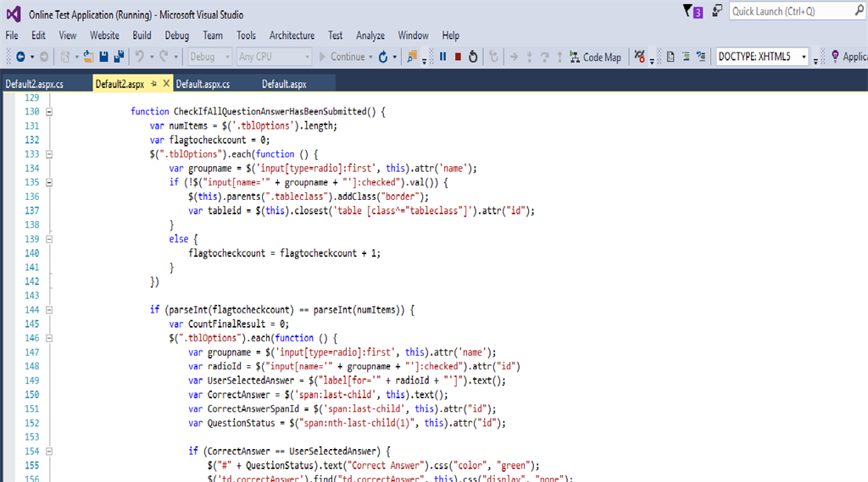
Task: Click the New Project toolbar icon
Action: pos(65,57)
